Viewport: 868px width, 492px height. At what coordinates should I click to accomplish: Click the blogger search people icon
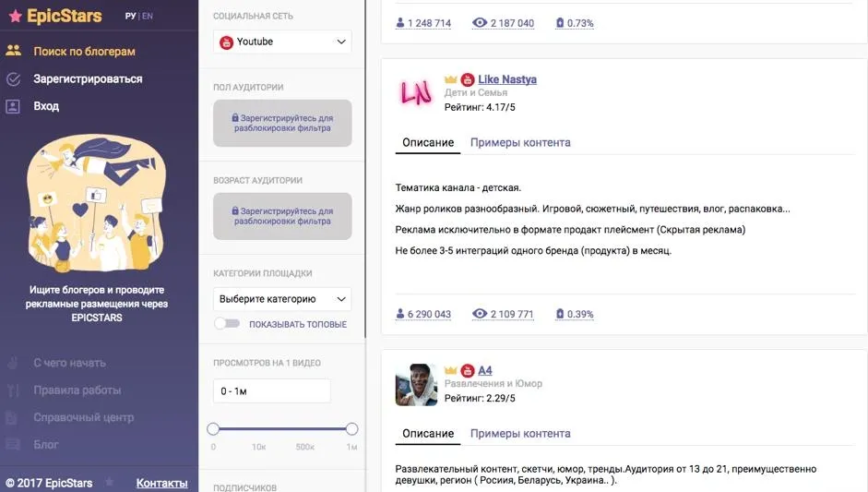tap(13, 51)
